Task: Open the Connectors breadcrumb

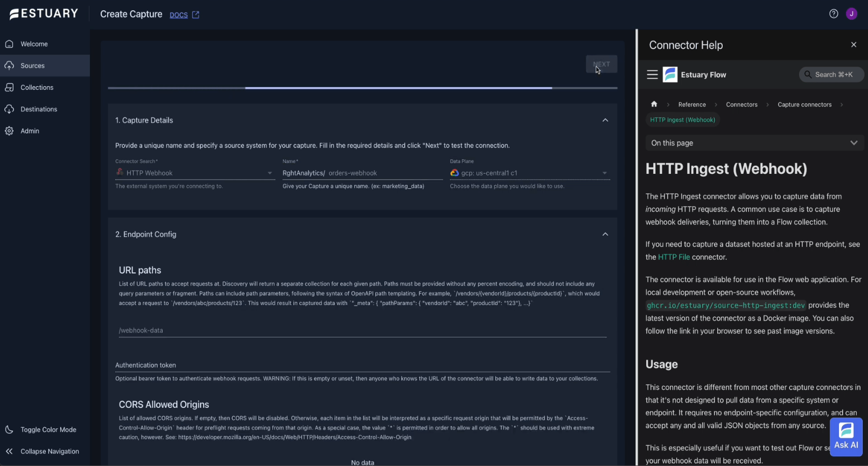Action: [x=741, y=104]
